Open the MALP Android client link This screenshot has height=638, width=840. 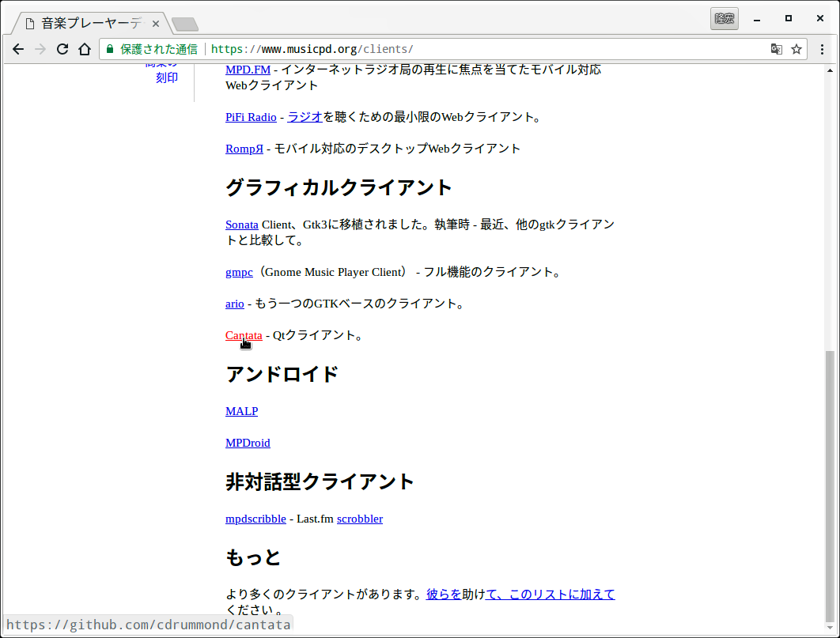[x=241, y=412]
